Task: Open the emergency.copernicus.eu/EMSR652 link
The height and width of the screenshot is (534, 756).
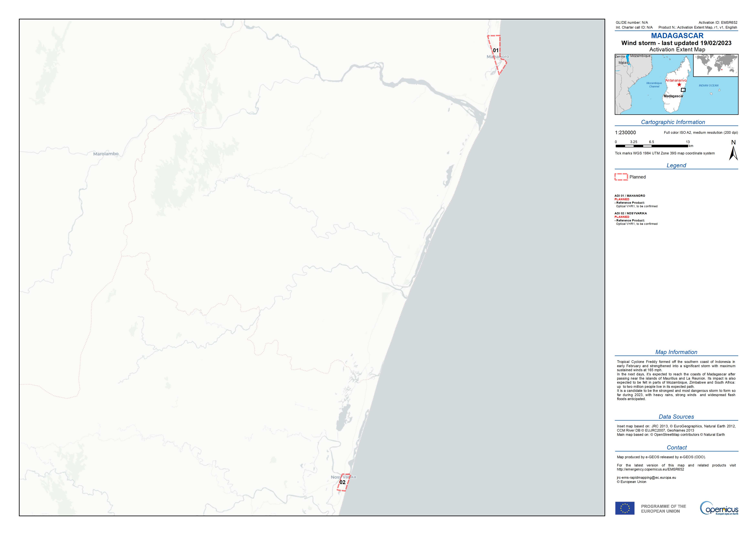Action: tap(650, 470)
